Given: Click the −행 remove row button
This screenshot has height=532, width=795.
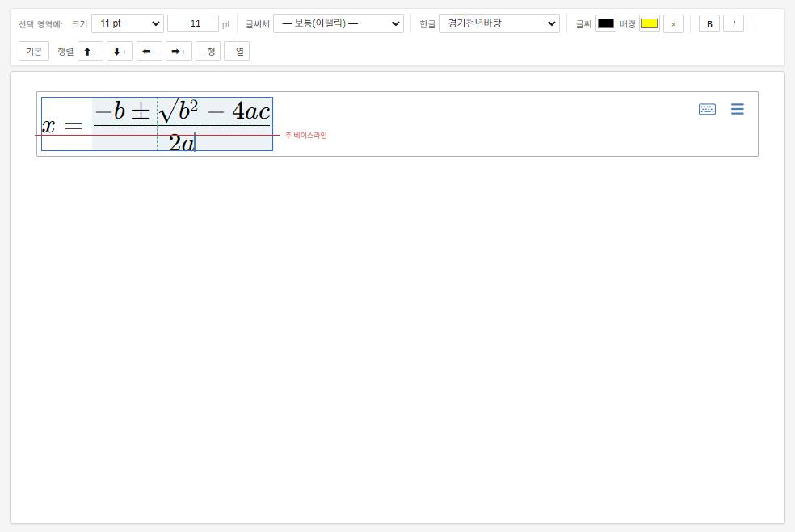Looking at the screenshot, I should pyautogui.click(x=208, y=51).
